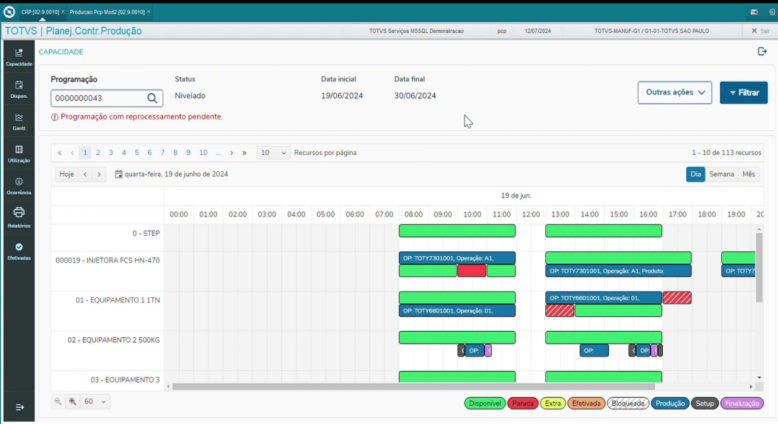Select the Dia view toggle

[x=695, y=174]
